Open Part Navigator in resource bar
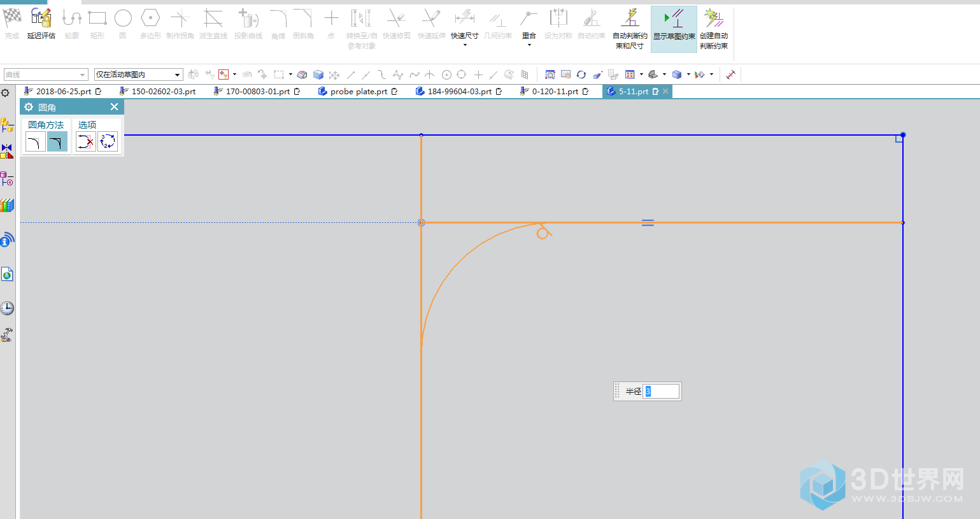The height and width of the screenshot is (519, 980). [7, 179]
